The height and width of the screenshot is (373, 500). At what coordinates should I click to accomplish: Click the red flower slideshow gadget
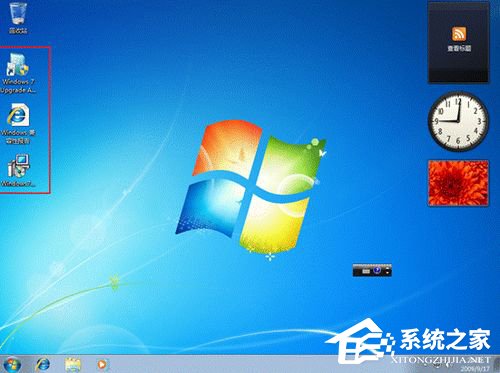point(458,183)
